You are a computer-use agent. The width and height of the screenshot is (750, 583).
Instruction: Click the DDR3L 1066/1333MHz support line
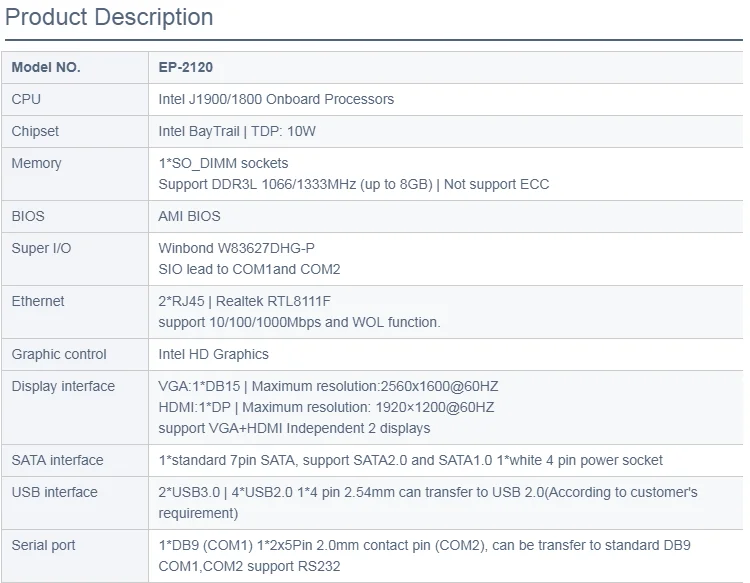click(x=354, y=184)
